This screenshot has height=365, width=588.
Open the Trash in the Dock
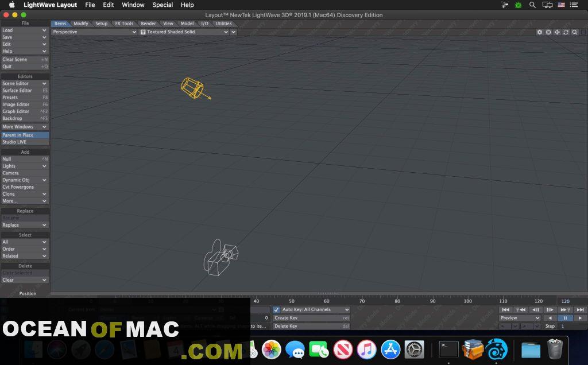(x=555, y=350)
